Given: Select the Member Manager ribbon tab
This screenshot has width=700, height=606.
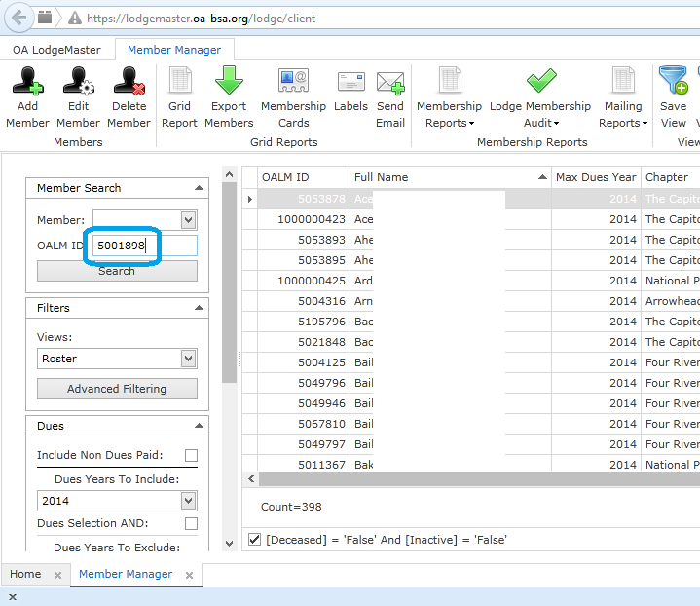Looking at the screenshot, I should click(174, 50).
